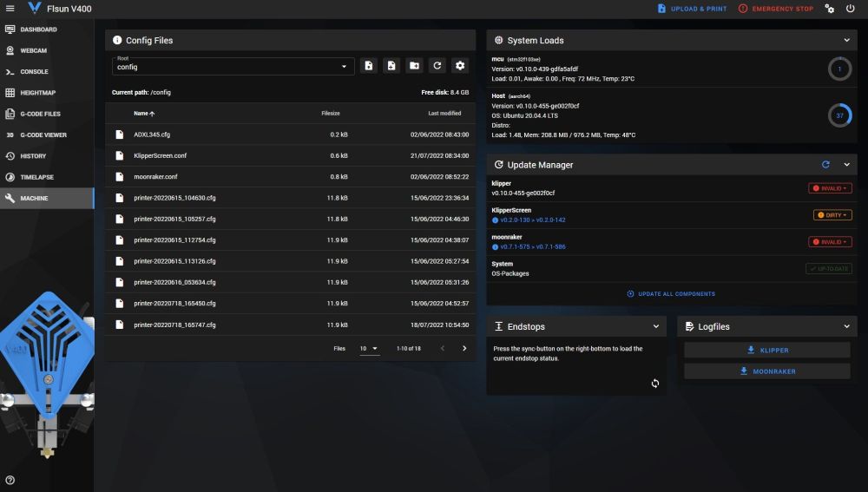Open moonraker.conf file
The width and height of the screenshot is (868, 492).
click(x=290, y=176)
